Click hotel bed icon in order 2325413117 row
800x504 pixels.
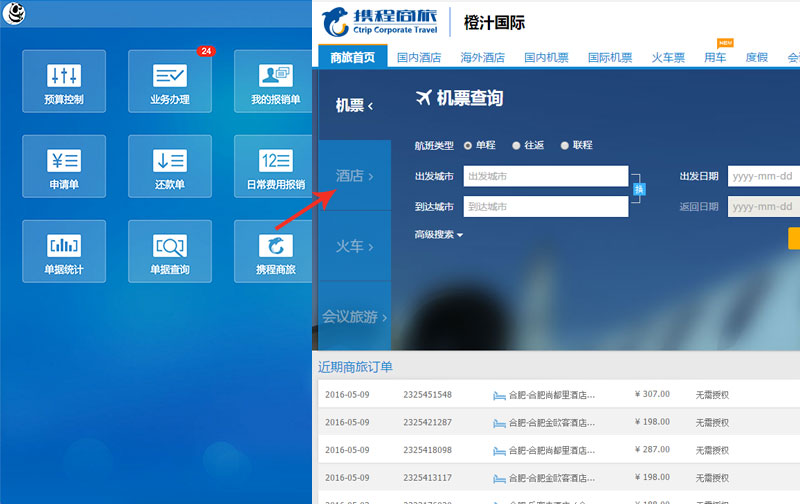(x=499, y=478)
